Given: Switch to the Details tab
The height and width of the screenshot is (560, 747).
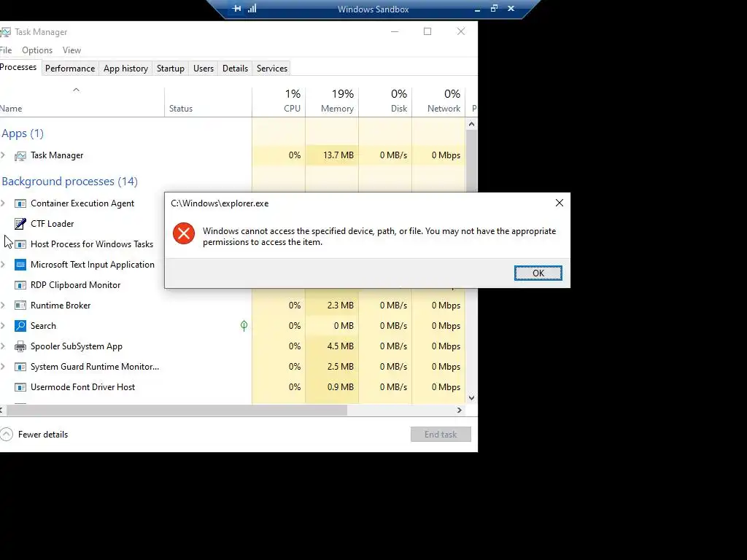Looking at the screenshot, I should click(236, 69).
